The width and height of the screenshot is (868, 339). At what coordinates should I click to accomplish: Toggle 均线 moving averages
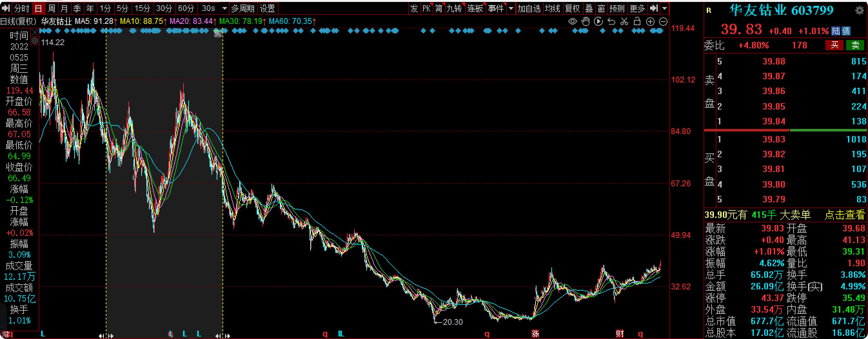[552, 8]
